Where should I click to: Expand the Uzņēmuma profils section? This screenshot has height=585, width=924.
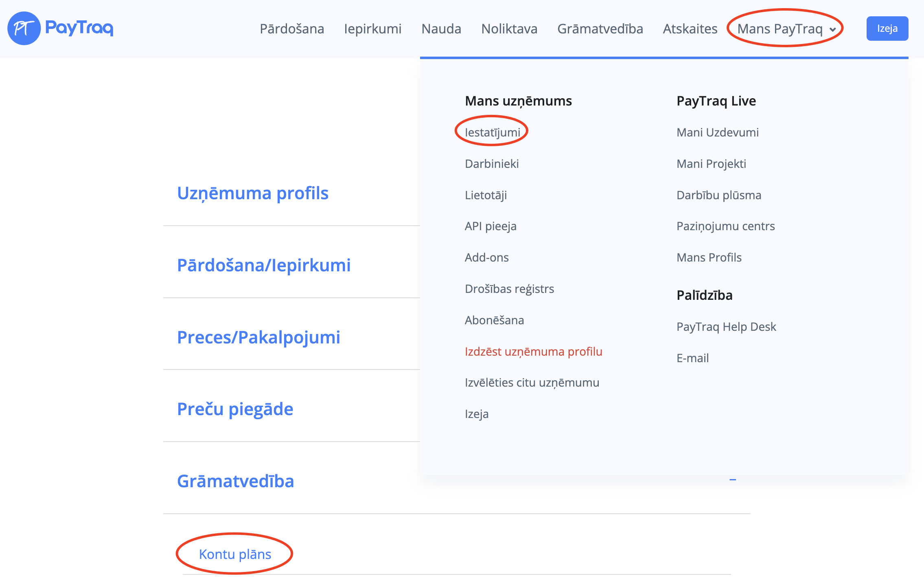click(252, 193)
